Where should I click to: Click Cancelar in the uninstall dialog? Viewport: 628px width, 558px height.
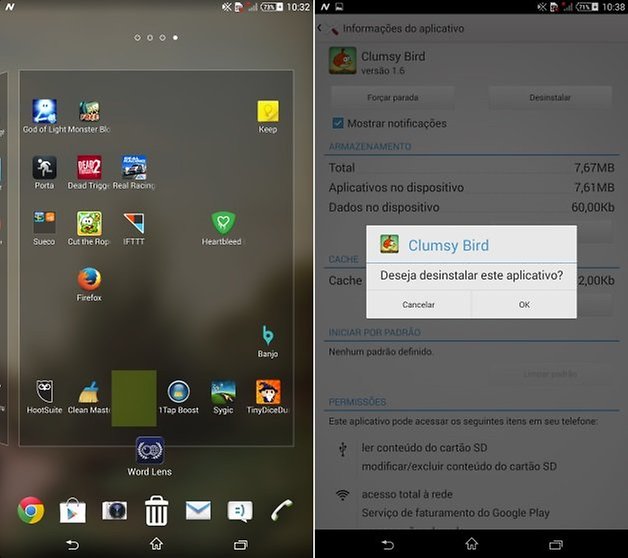pos(419,304)
